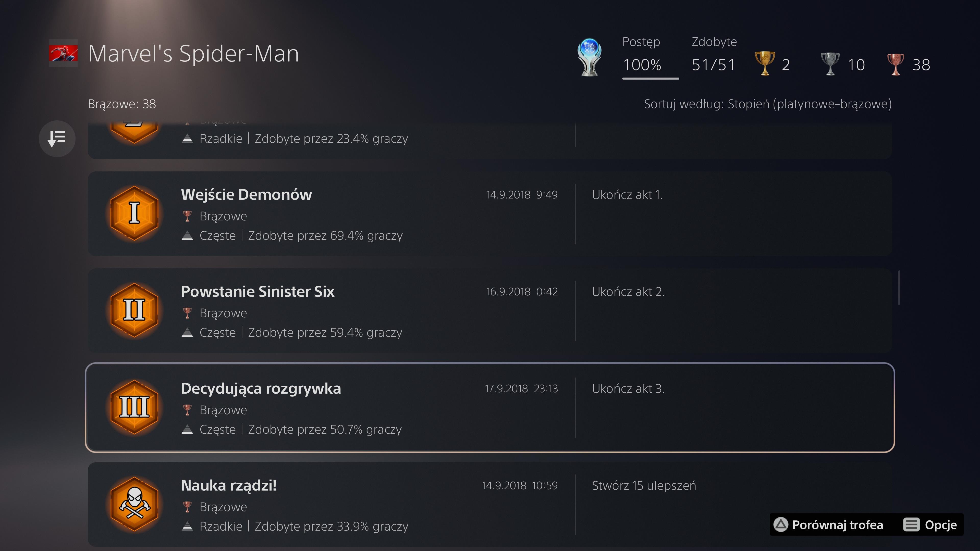Image resolution: width=980 pixels, height=551 pixels.
Task: Click the silver trophy count icon
Action: tap(830, 63)
